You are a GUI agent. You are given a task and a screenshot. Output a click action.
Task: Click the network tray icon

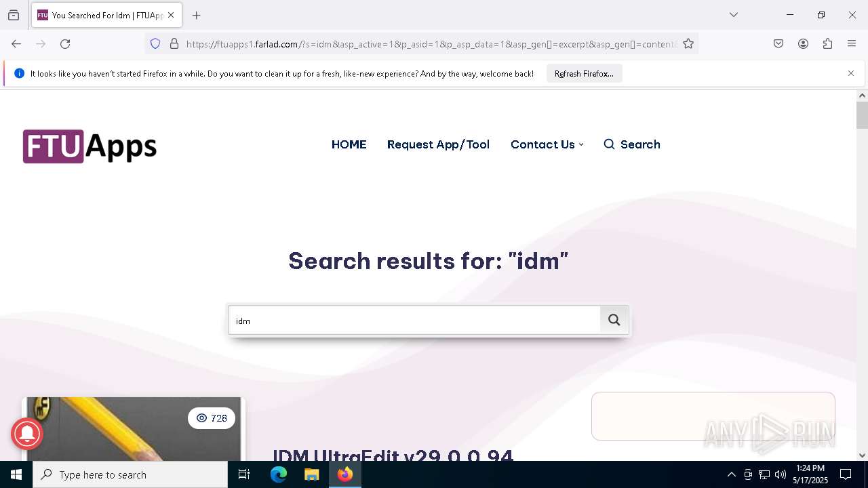(764, 474)
